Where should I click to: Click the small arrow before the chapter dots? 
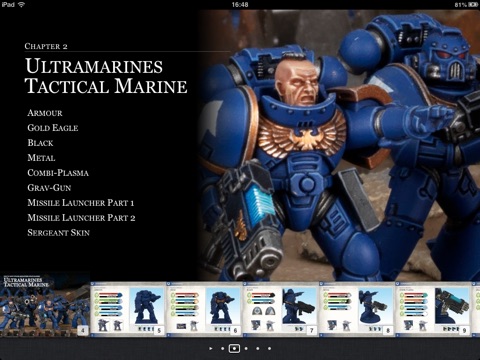pos(211,348)
